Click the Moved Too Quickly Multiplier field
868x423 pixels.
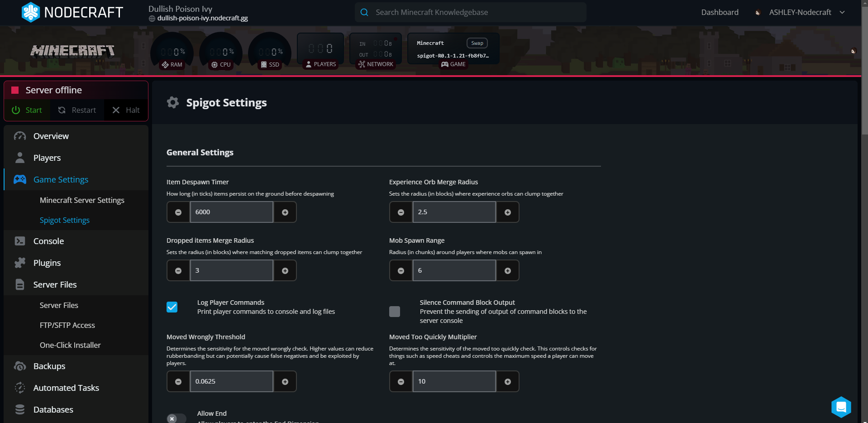coord(454,381)
